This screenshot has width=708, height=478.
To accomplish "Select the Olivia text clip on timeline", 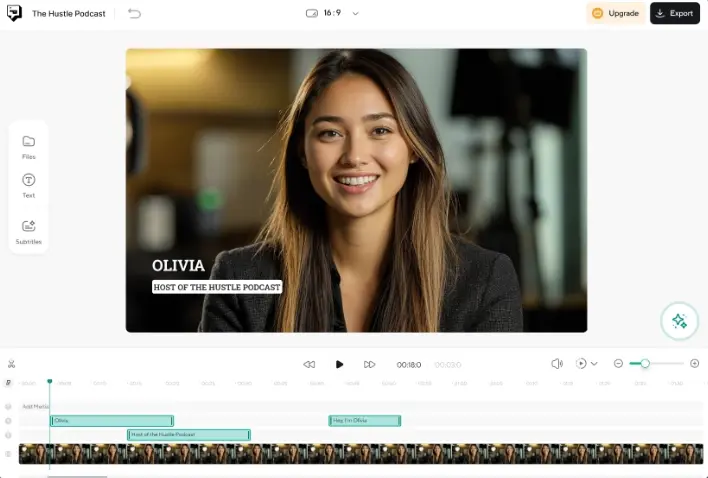I will (x=112, y=421).
